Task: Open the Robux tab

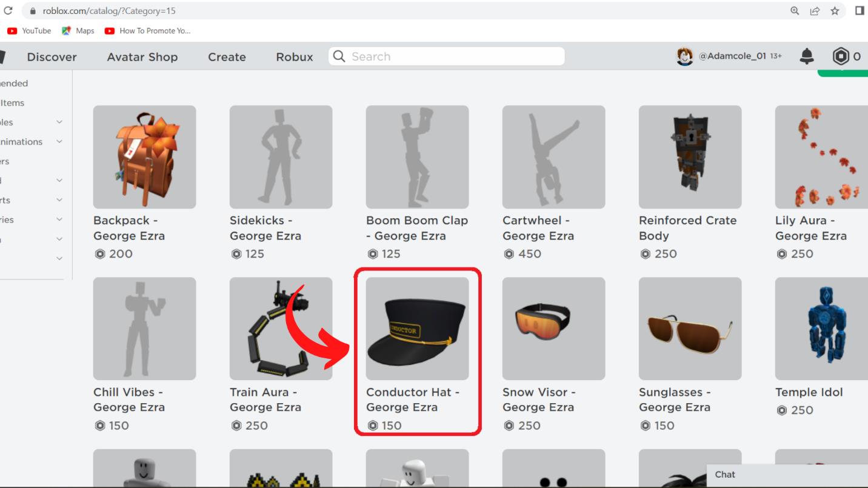Action: (x=295, y=57)
